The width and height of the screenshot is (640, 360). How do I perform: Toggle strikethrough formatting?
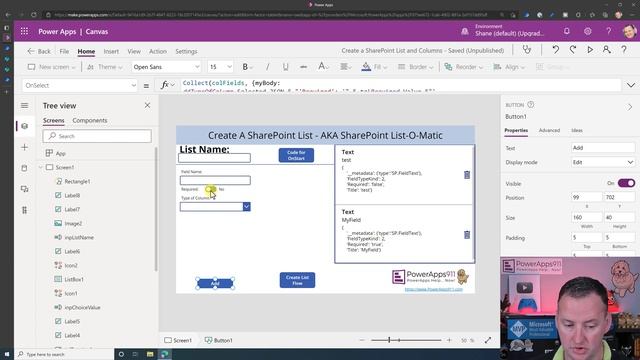tap(303, 67)
